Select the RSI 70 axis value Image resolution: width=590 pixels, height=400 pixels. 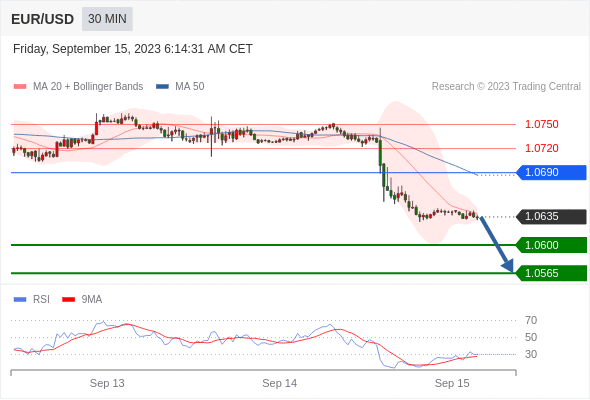(x=531, y=321)
